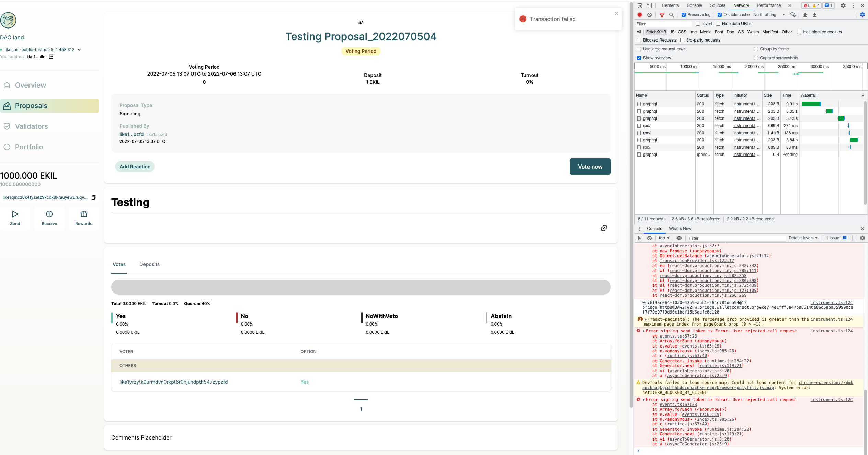Click the export HAR download arrow icon
The width and height of the screenshot is (868, 455).
tap(815, 15)
